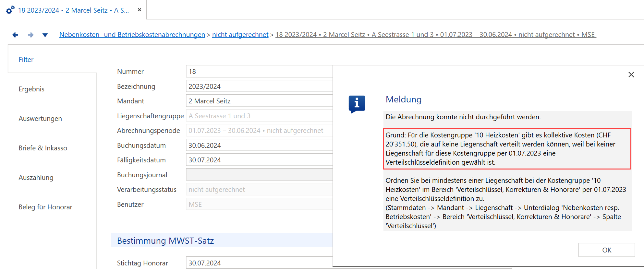The height and width of the screenshot is (269, 644).
Task: Go forward with the right arrow
Action: pyautogui.click(x=30, y=35)
